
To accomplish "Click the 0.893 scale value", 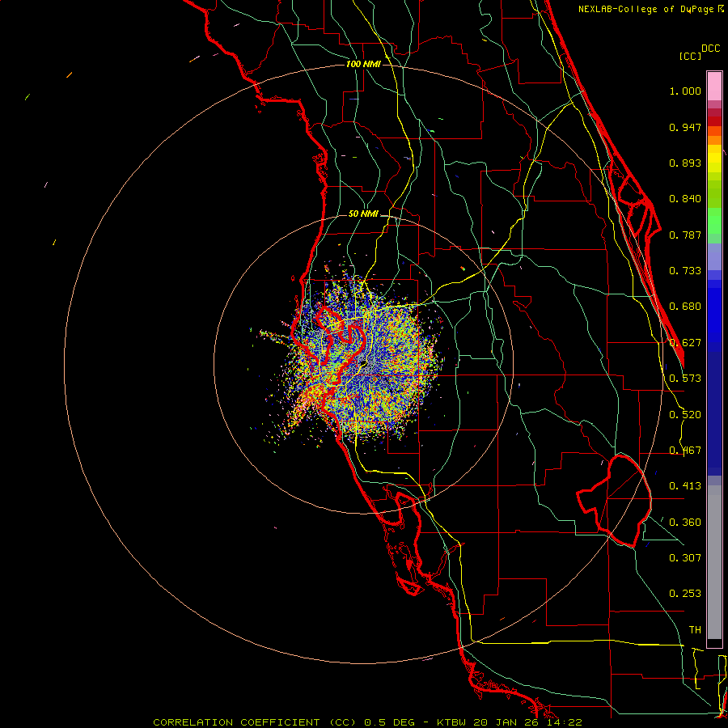I will tap(685, 163).
